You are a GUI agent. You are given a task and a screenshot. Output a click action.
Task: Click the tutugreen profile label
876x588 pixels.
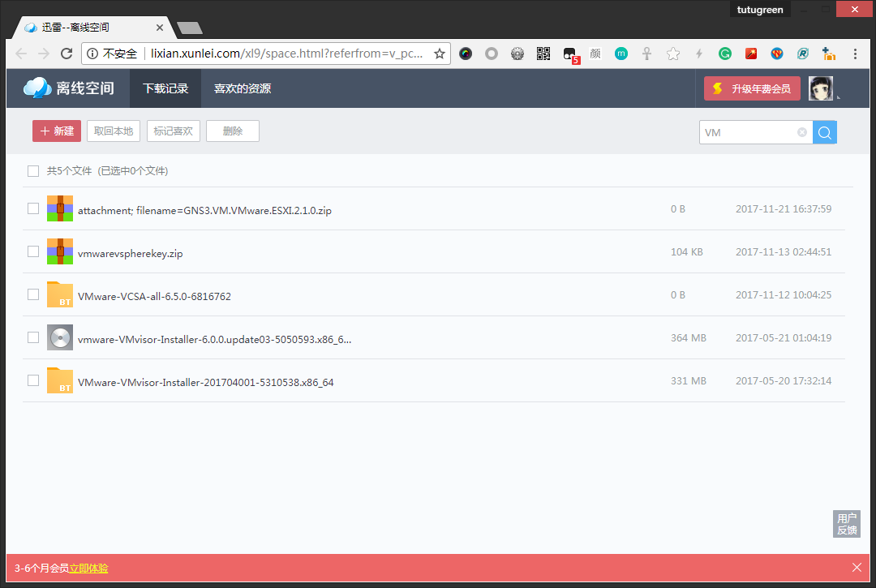pyautogui.click(x=760, y=10)
